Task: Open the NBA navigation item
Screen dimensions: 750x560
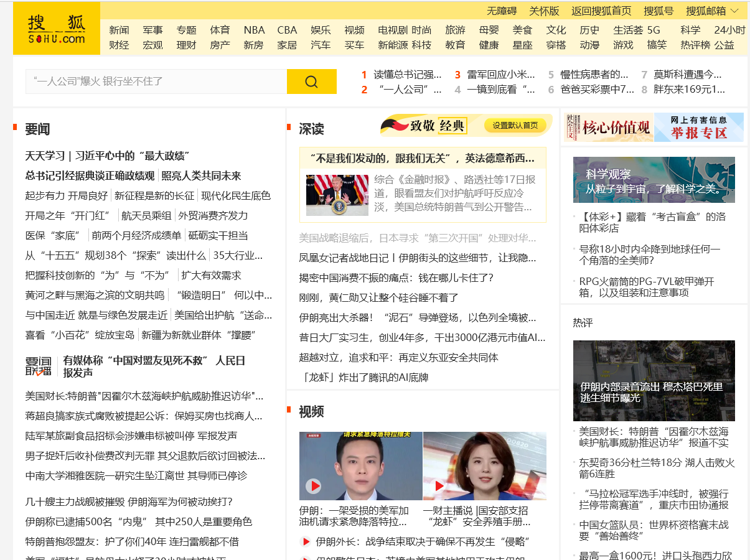Action: coord(254,30)
